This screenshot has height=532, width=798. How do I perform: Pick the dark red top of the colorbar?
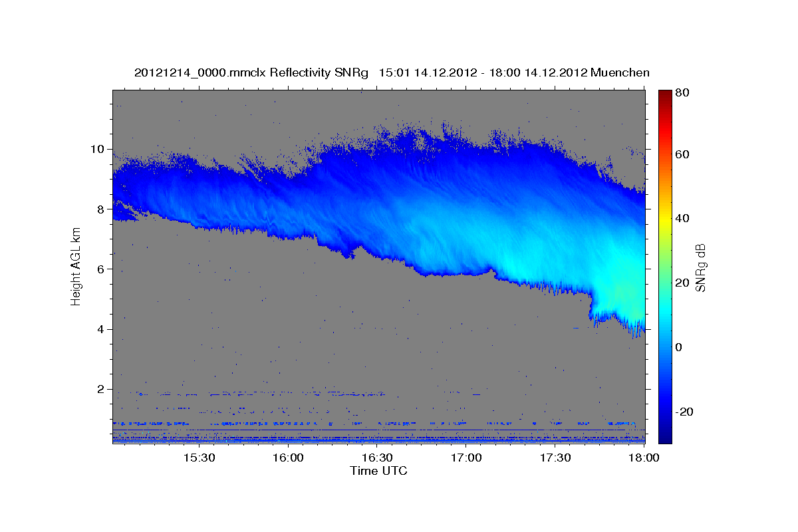665,94
